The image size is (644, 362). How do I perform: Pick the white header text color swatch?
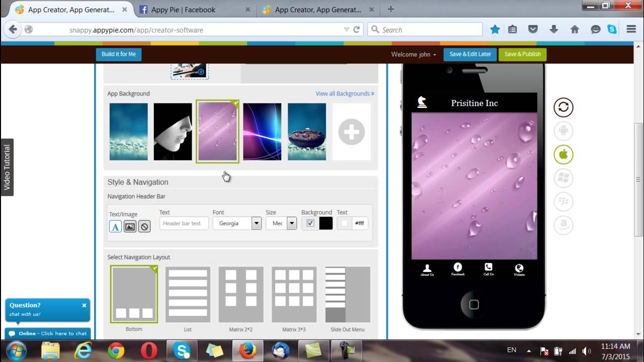pos(344,223)
